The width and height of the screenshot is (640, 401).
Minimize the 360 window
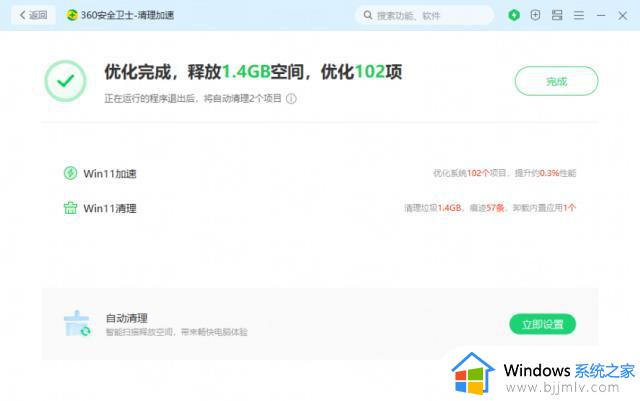click(x=601, y=16)
